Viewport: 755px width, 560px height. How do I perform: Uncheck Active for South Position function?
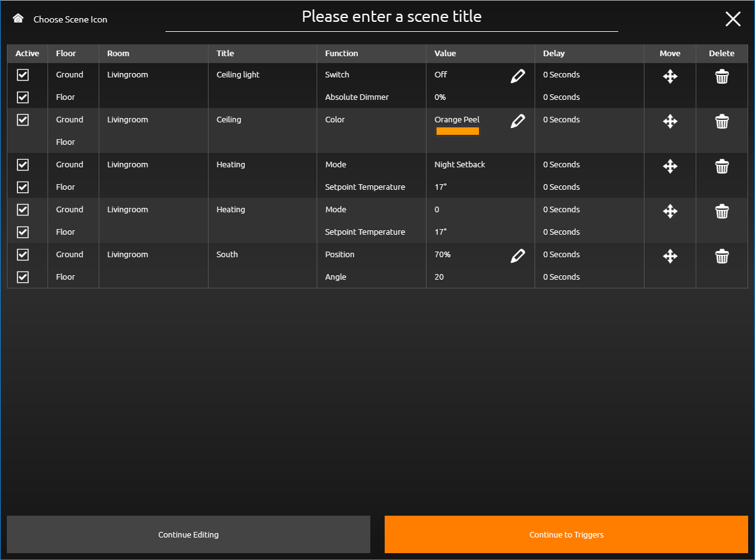click(x=22, y=255)
